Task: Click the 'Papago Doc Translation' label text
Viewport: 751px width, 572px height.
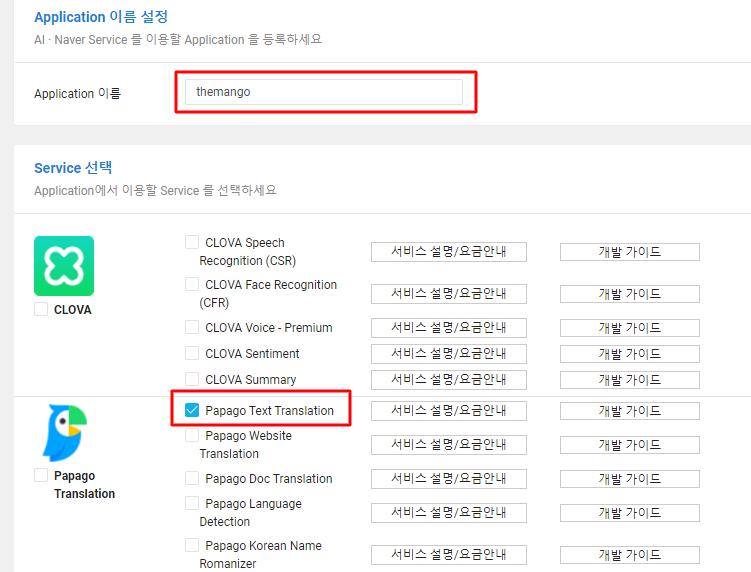Action: (x=269, y=479)
